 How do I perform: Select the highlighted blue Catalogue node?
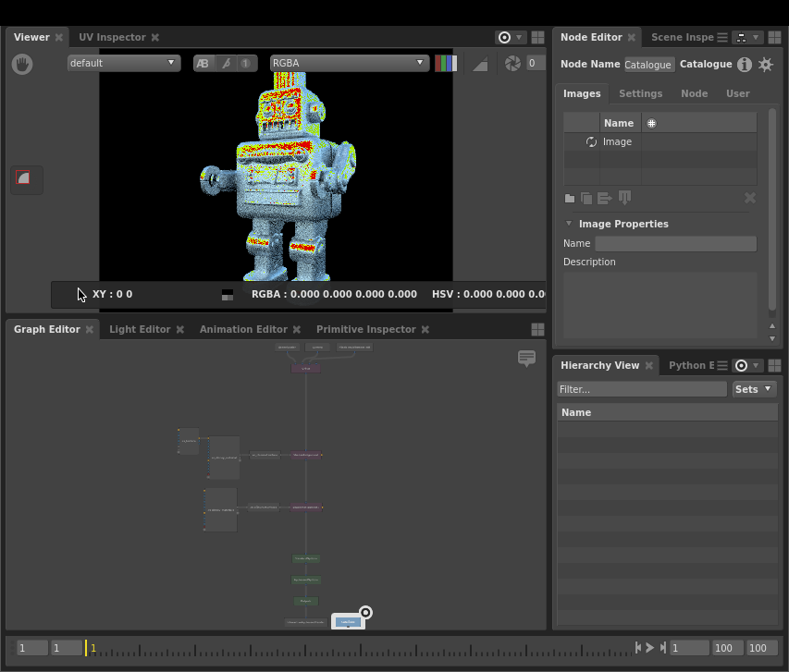tap(348, 622)
